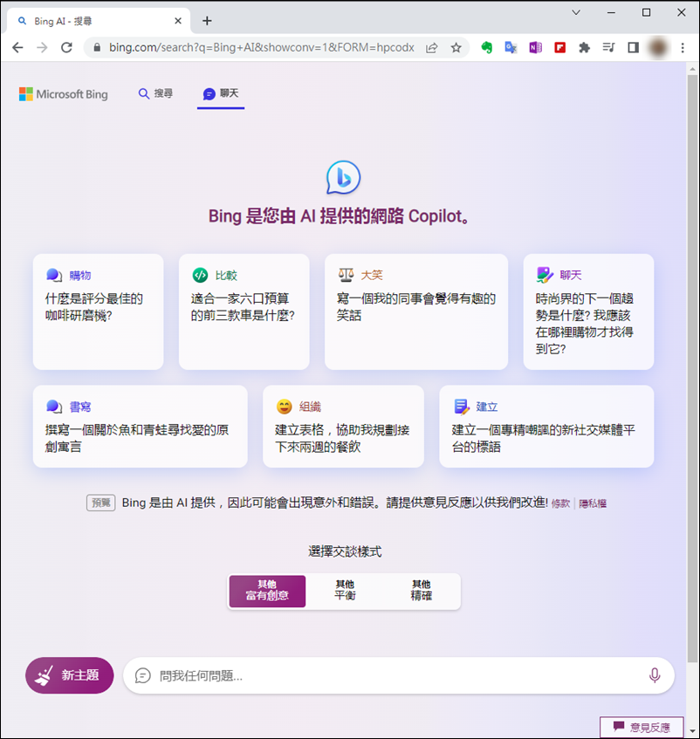Pick the 建立 slogan suggestion card
This screenshot has width=700, height=739.
[x=546, y=427]
